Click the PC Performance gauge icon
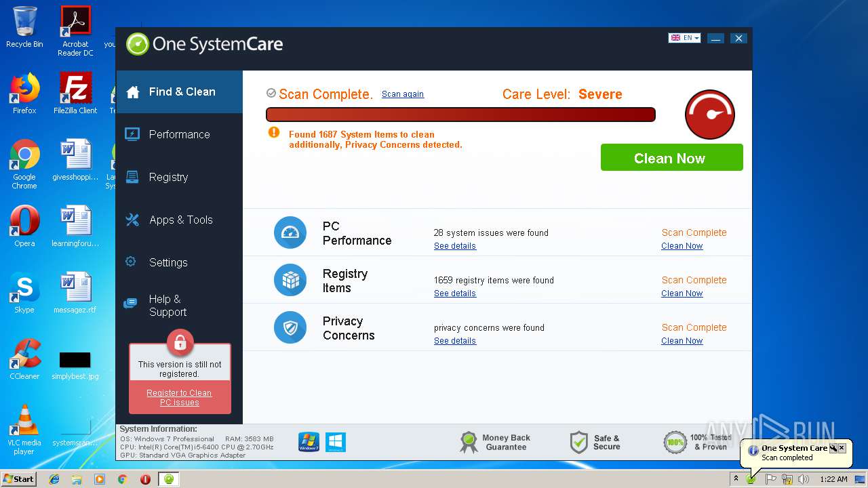This screenshot has width=868, height=488. [290, 232]
